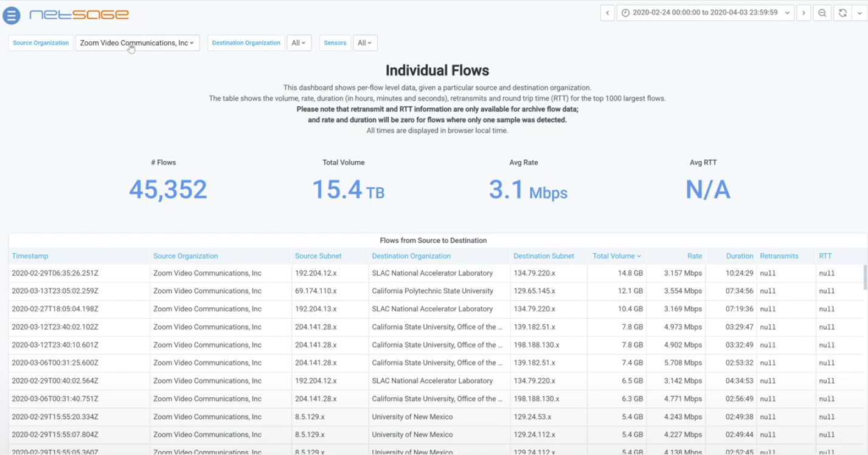Open Sensors All dropdown

tap(365, 43)
